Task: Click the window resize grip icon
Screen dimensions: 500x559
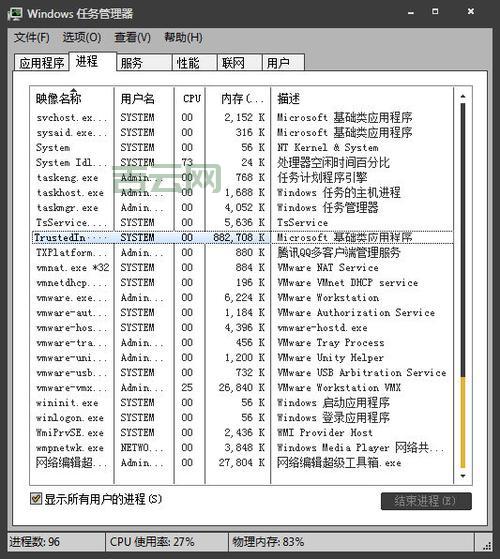Action: click(486, 546)
